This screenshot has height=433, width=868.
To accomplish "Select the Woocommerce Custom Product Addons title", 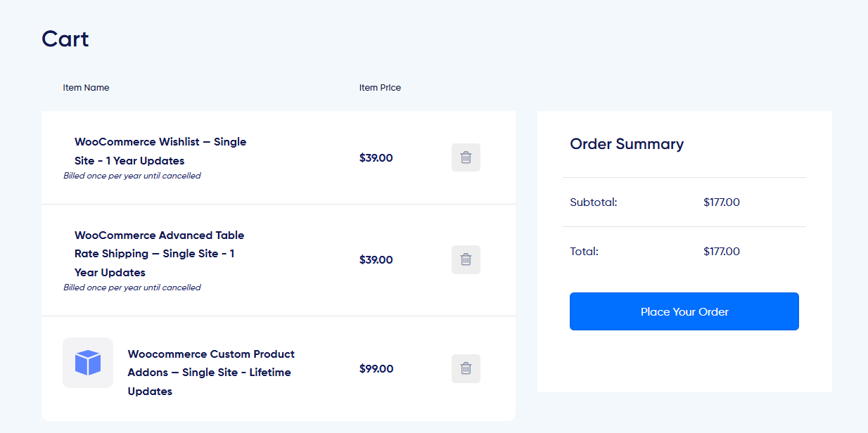I will 210,372.
